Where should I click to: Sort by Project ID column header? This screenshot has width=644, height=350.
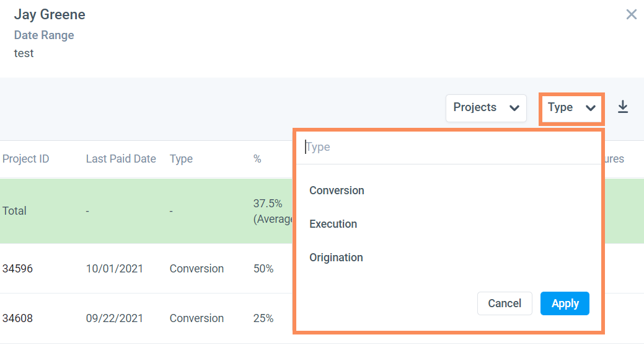pos(26,159)
